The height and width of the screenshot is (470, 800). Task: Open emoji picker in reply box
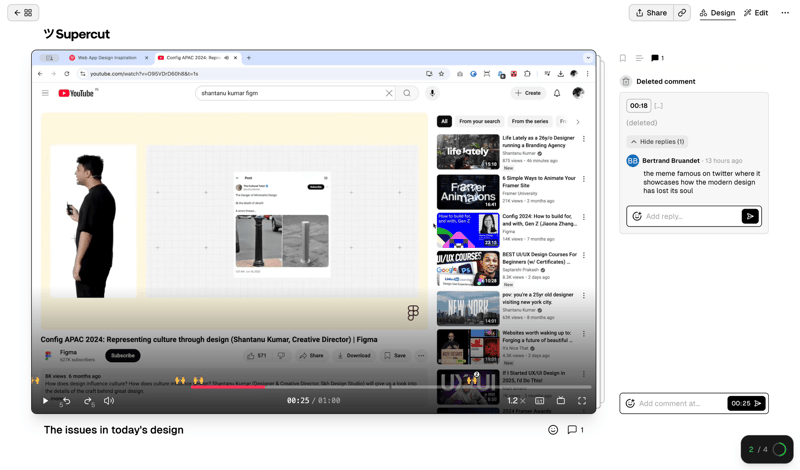(x=637, y=216)
